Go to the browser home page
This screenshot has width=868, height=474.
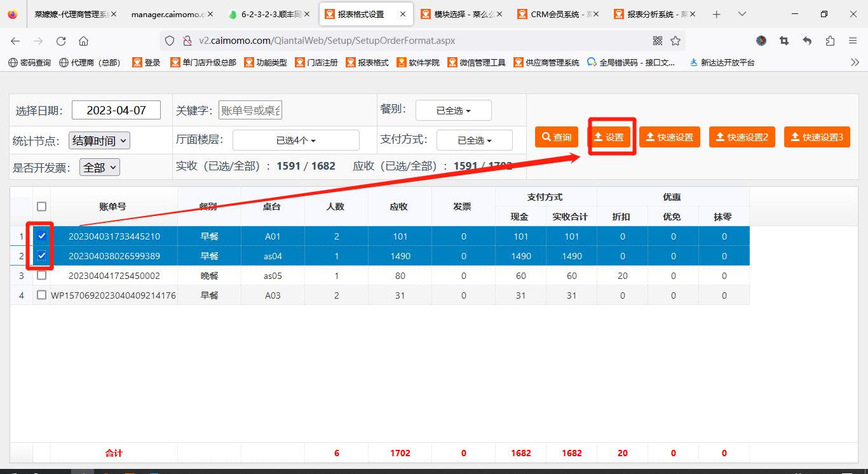pyautogui.click(x=83, y=41)
